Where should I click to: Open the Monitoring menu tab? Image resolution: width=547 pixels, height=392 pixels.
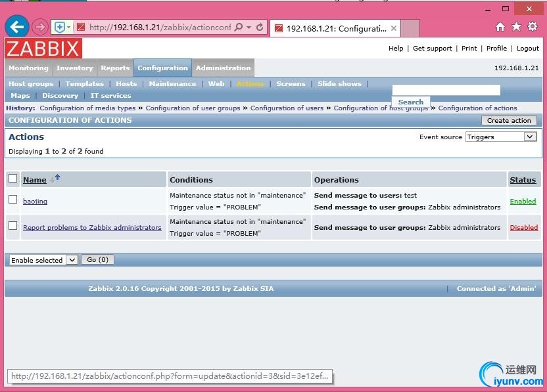pyautogui.click(x=29, y=68)
